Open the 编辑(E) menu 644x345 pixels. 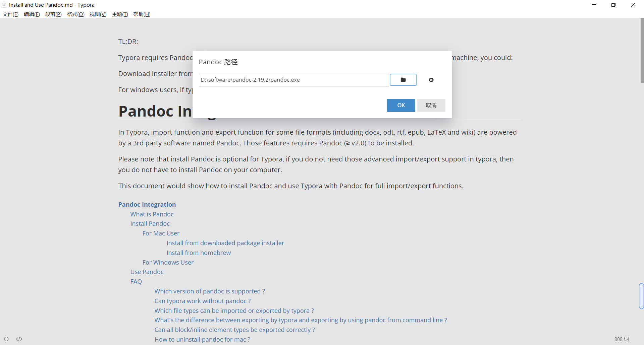[x=32, y=14]
